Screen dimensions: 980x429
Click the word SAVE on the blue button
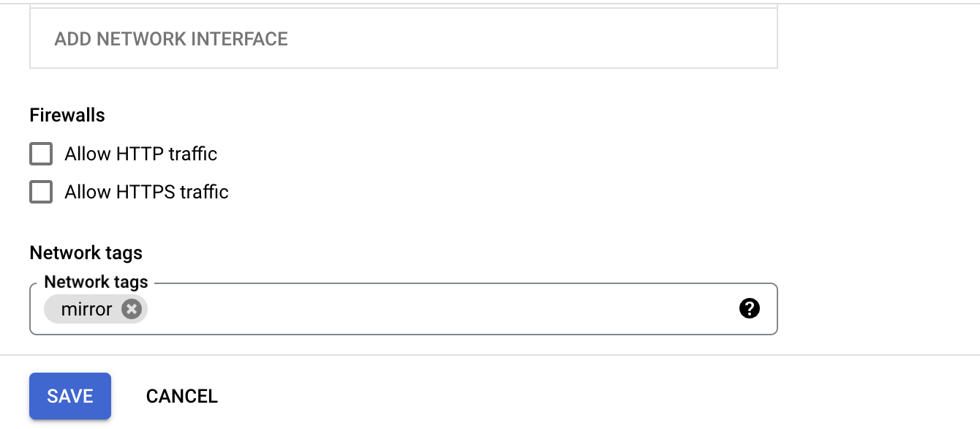pos(70,396)
